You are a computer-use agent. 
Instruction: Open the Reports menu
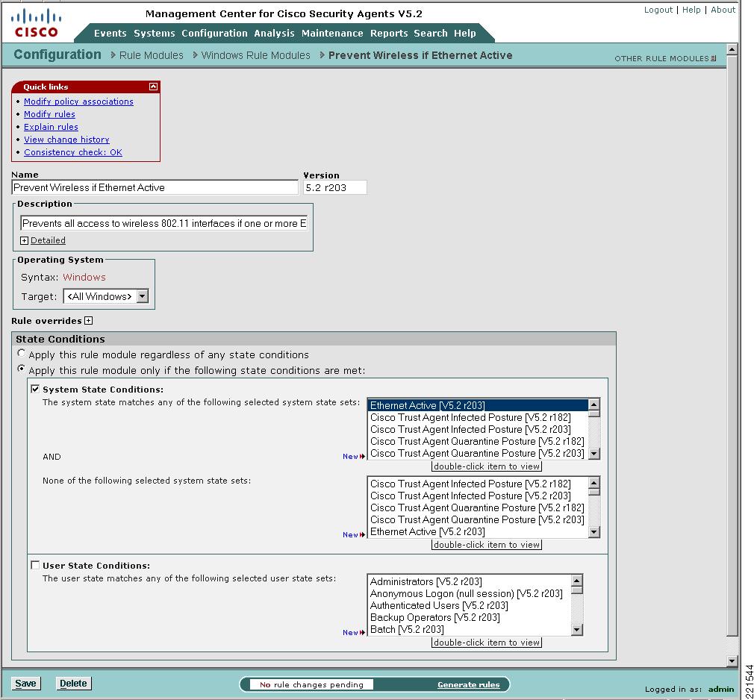coord(389,33)
